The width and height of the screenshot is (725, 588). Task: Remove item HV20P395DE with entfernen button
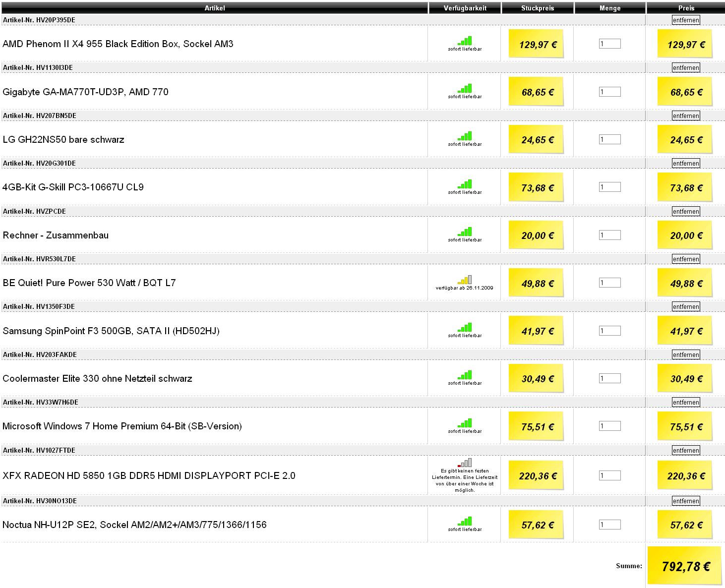click(686, 20)
